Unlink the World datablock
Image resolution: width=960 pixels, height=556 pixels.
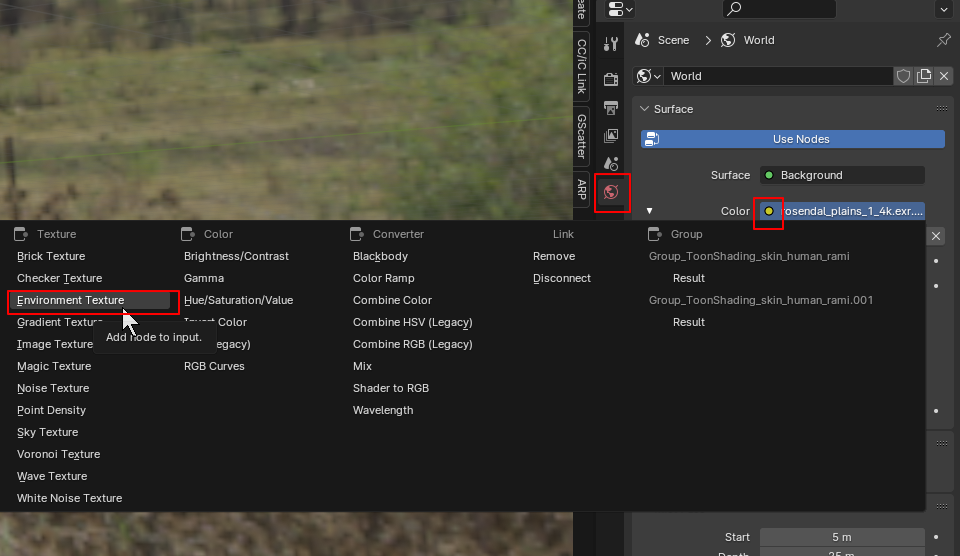(943, 76)
